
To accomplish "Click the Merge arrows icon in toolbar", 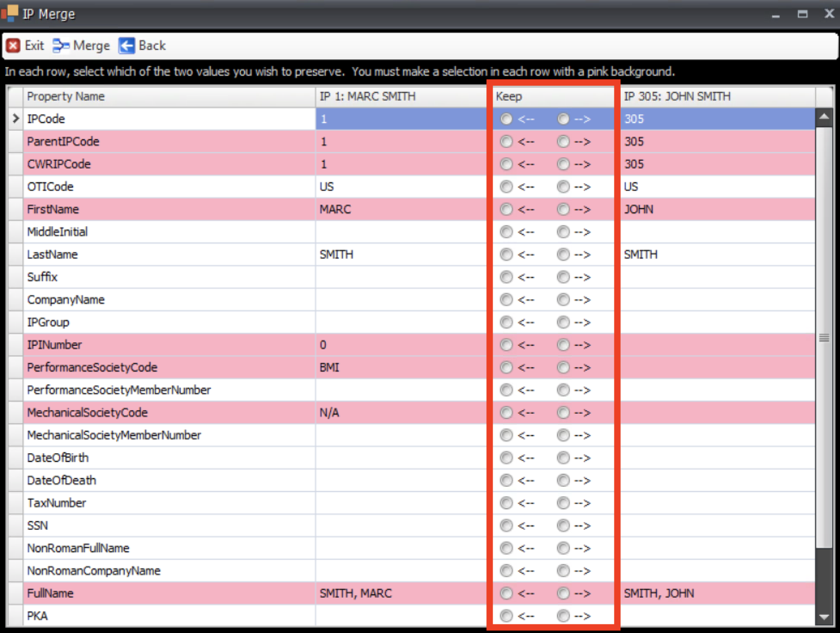I will (x=61, y=46).
